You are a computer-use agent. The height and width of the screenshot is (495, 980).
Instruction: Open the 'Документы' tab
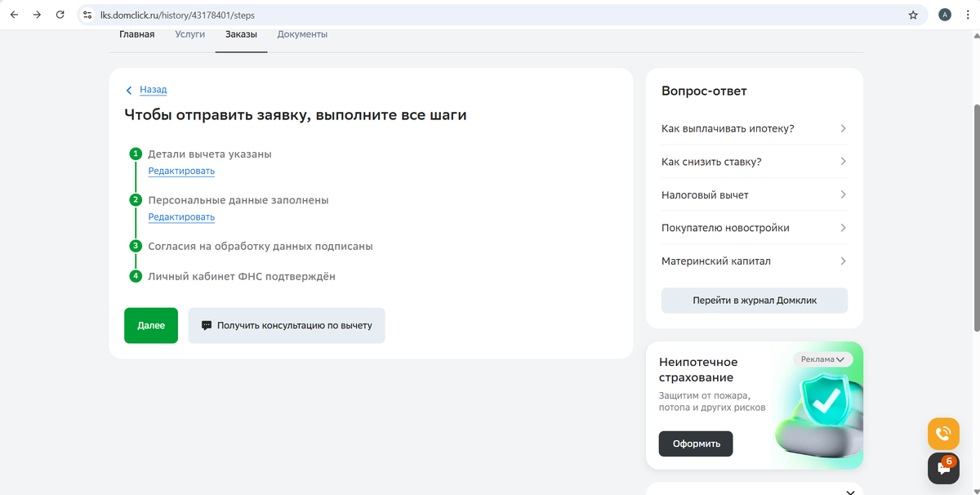pos(302,34)
